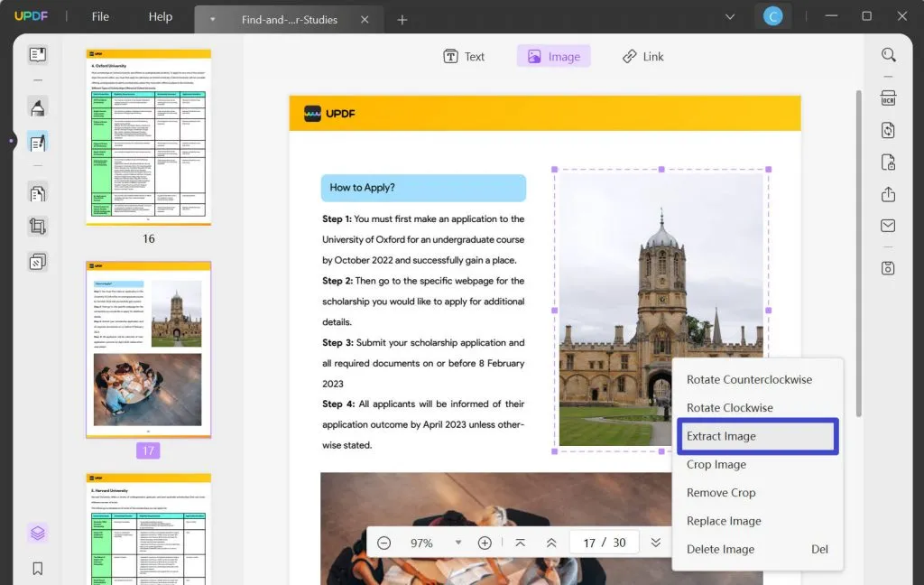Open the Reader mode icon in left sidebar
Screen dimensions: 924x585
[38, 55]
